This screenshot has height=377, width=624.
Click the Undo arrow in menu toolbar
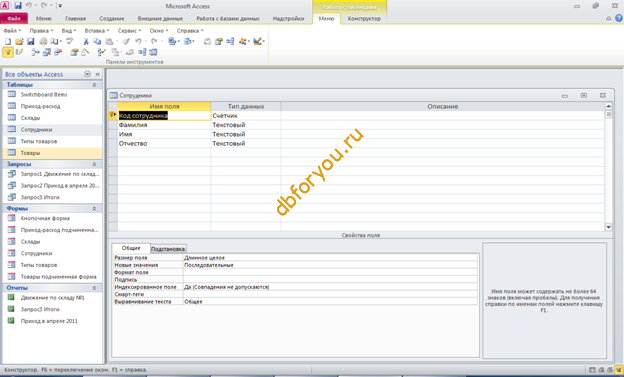tap(138, 41)
